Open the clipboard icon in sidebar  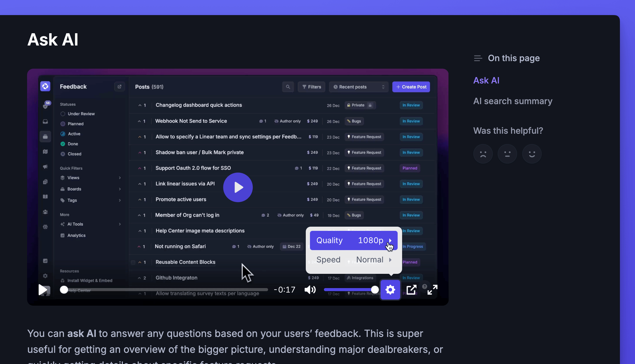tap(45, 182)
